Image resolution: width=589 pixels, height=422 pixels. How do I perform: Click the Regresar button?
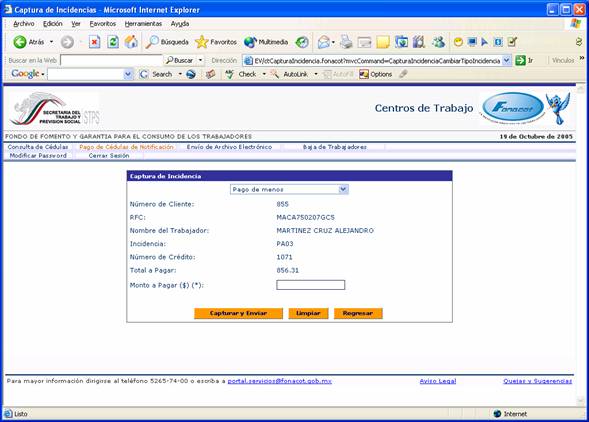click(358, 313)
